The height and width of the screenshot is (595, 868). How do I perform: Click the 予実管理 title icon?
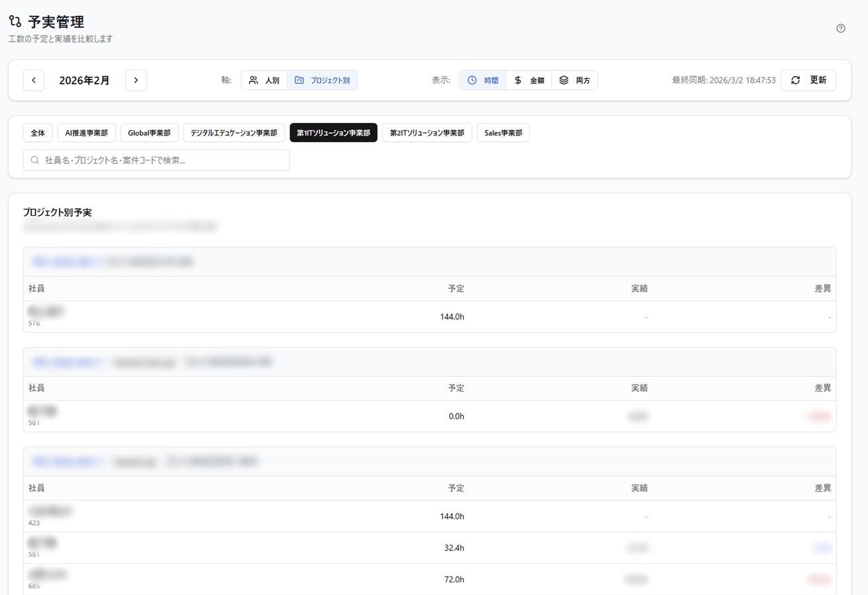click(x=15, y=23)
